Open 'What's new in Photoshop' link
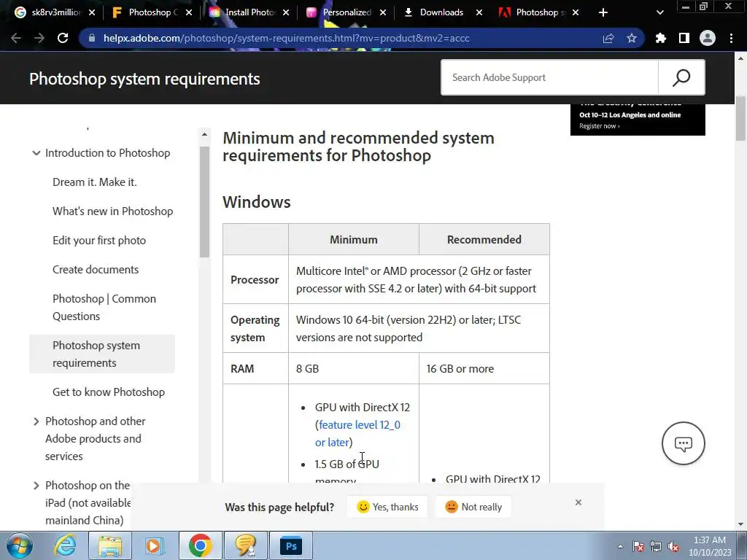 tap(113, 211)
